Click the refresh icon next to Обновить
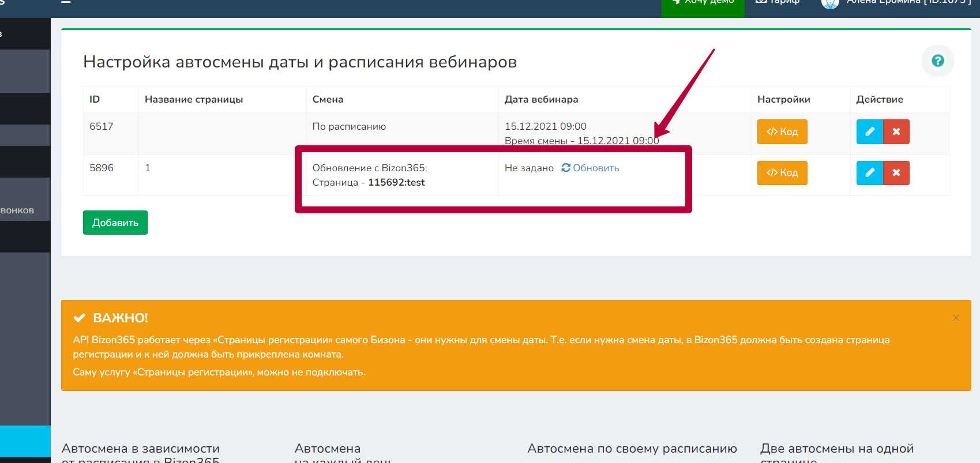 pos(566,168)
